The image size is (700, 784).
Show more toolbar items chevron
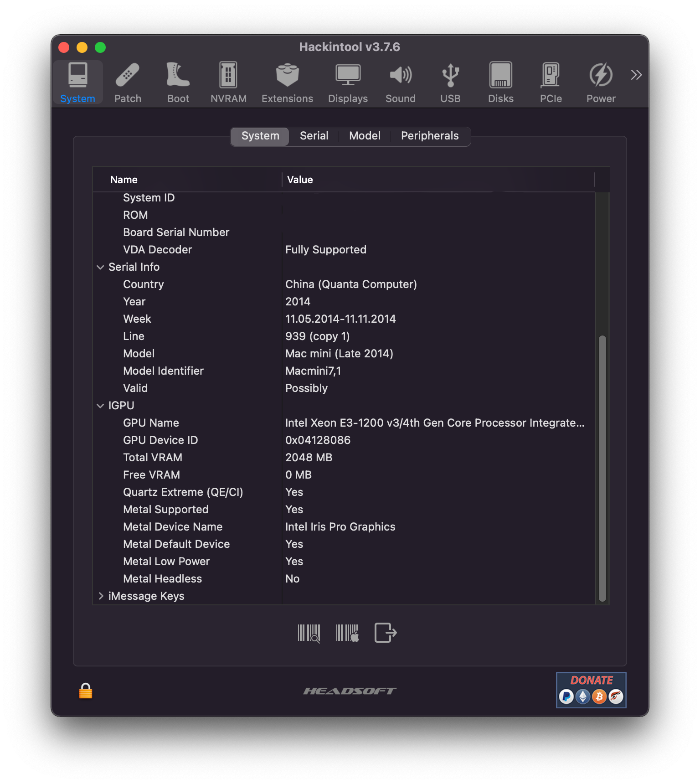point(636,75)
